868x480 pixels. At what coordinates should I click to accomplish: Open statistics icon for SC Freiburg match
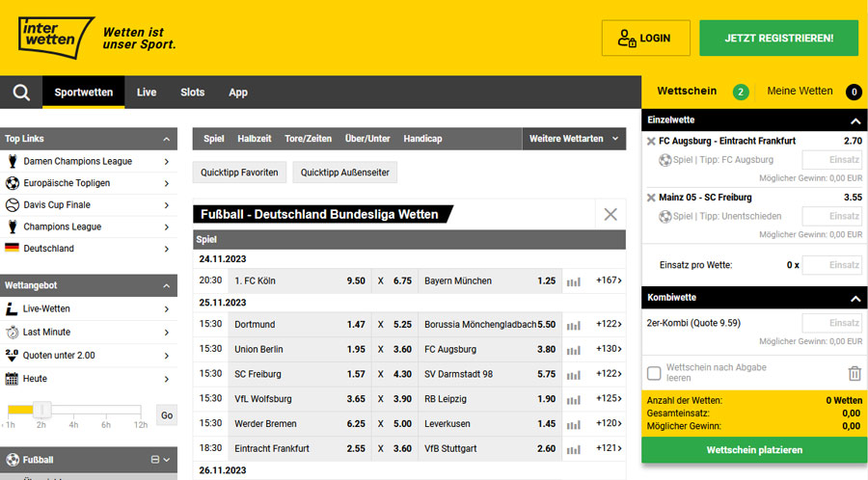(x=574, y=375)
